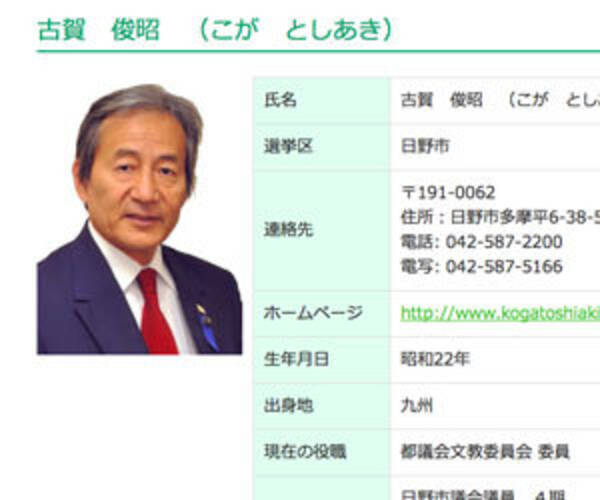Select the 選挙区 label cell

click(321, 146)
